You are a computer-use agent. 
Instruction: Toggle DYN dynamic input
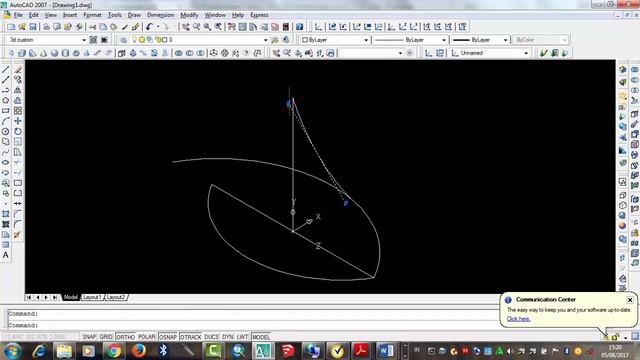click(x=228, y=337)
